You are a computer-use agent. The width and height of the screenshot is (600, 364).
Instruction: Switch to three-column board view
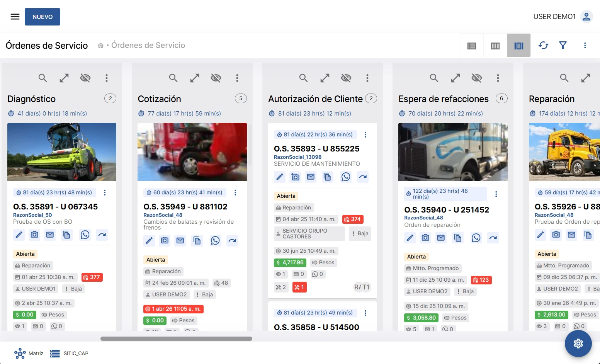(495, 46)
